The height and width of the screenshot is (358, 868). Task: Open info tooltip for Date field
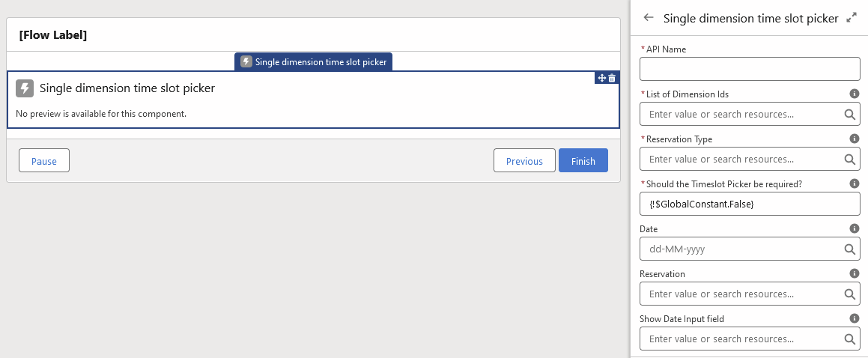[x=854, y=229]
